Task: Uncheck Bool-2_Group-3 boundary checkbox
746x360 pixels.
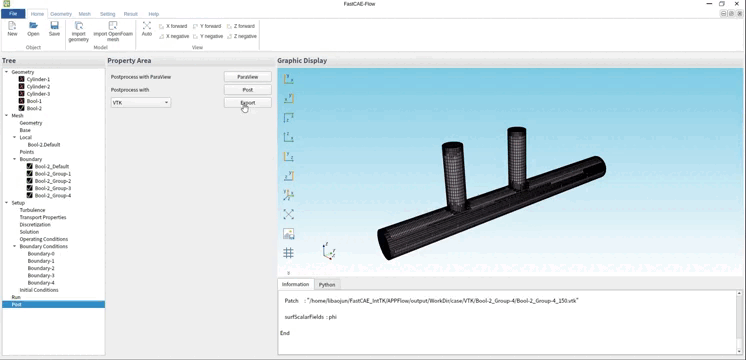Action: coord(29,188)
